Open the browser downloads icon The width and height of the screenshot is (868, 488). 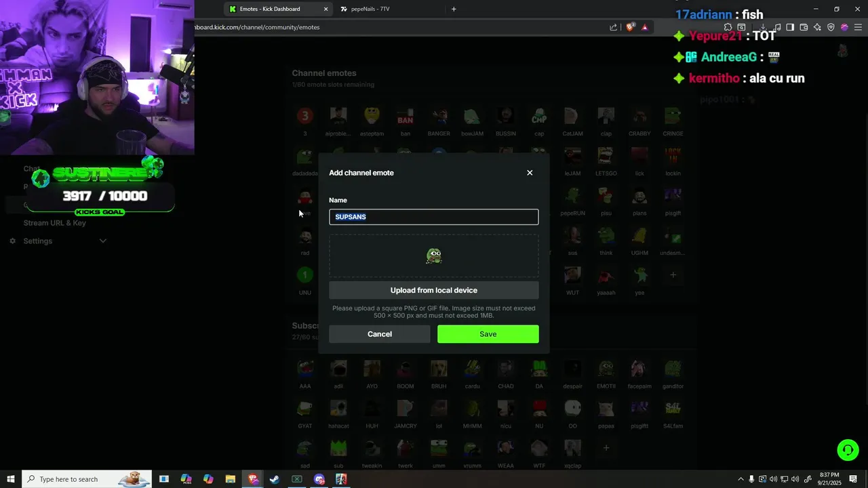[763, 27]
